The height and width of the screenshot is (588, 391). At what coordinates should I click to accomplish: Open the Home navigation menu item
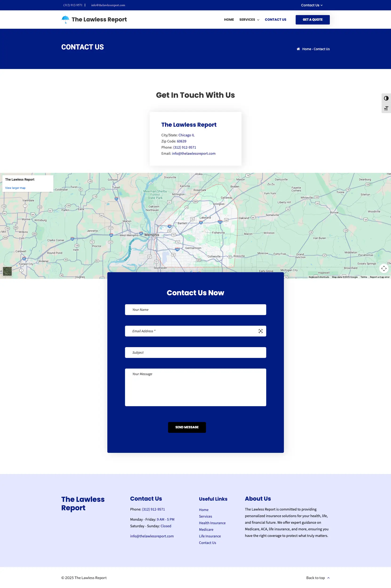click(229, 20)
